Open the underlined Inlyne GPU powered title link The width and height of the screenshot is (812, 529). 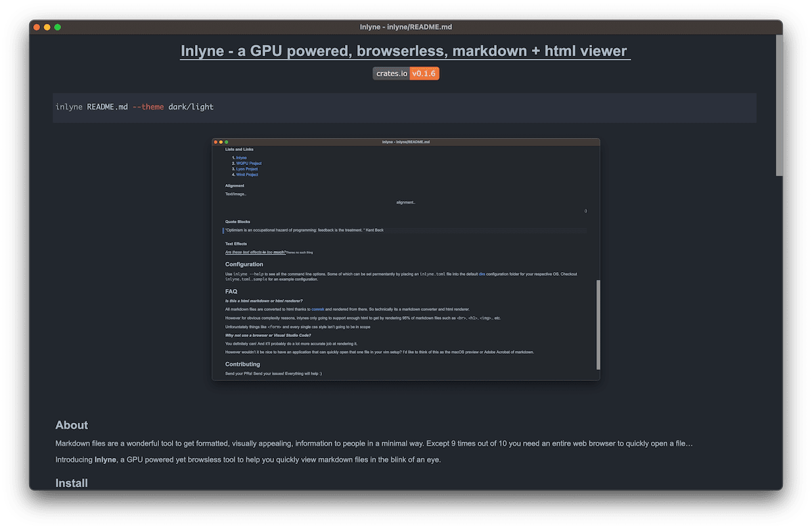[x=405, y=51]
